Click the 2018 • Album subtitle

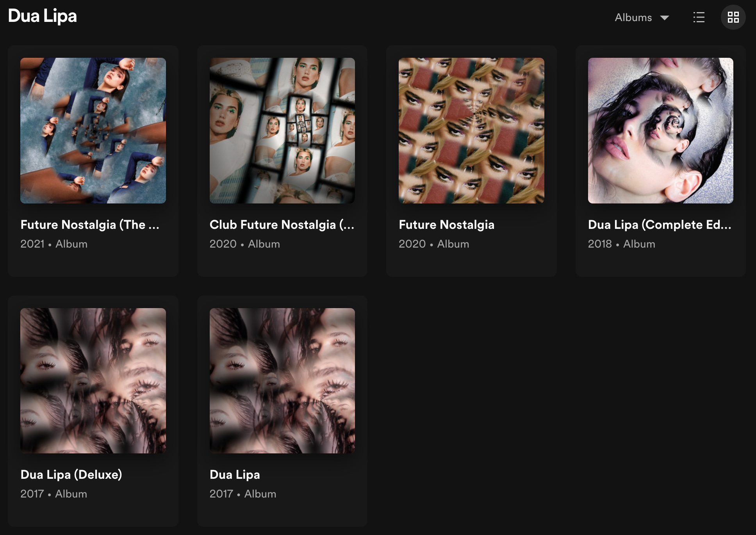tap(621, 244)
